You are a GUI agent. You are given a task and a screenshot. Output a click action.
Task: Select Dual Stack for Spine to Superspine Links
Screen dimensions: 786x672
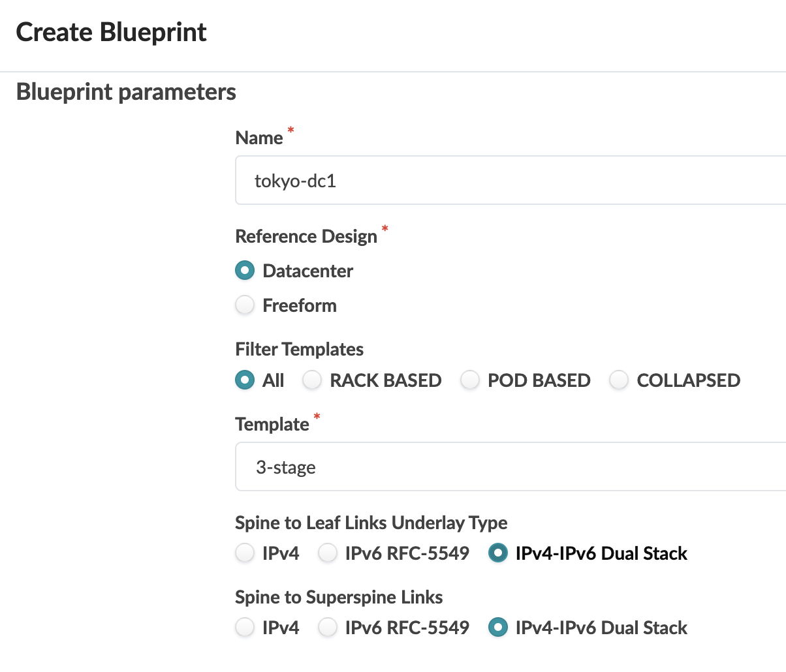tap(498, 628)
